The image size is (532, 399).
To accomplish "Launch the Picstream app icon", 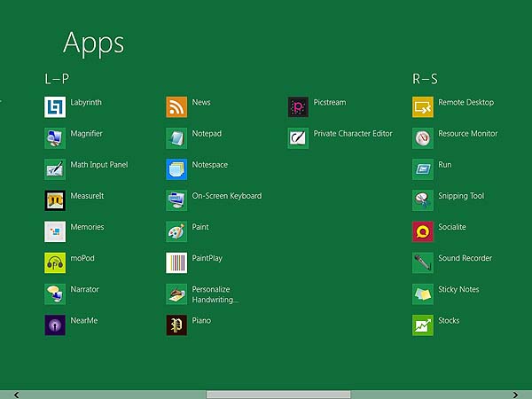I will coord(299,107).
